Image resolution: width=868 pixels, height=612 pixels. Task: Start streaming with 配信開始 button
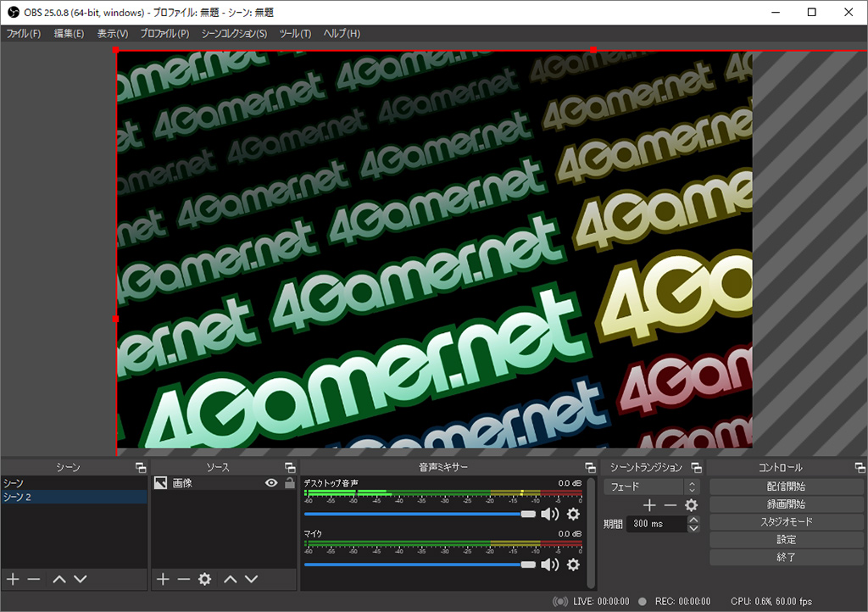click(786, 487)
